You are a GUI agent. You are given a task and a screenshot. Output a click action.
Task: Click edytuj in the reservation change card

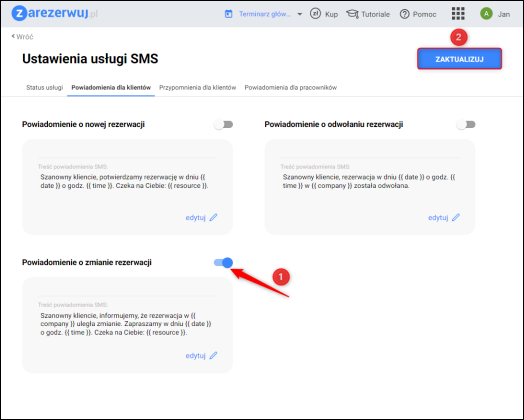195,356
